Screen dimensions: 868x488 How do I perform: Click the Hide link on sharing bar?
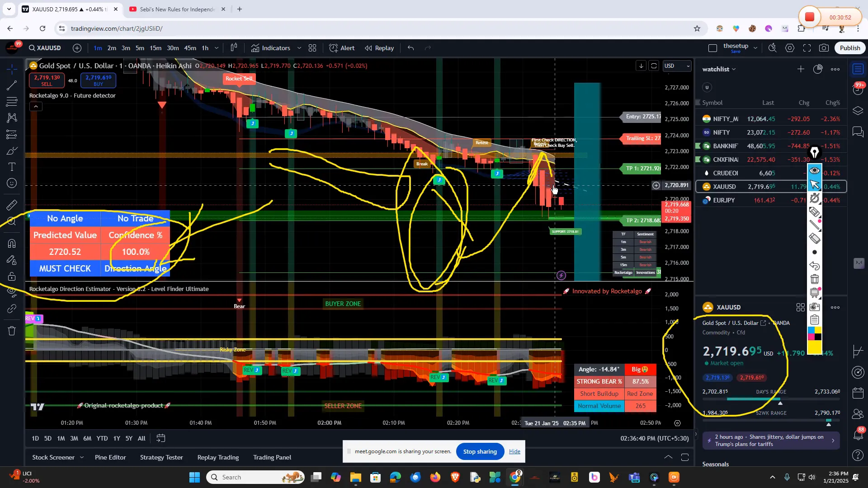514,451
